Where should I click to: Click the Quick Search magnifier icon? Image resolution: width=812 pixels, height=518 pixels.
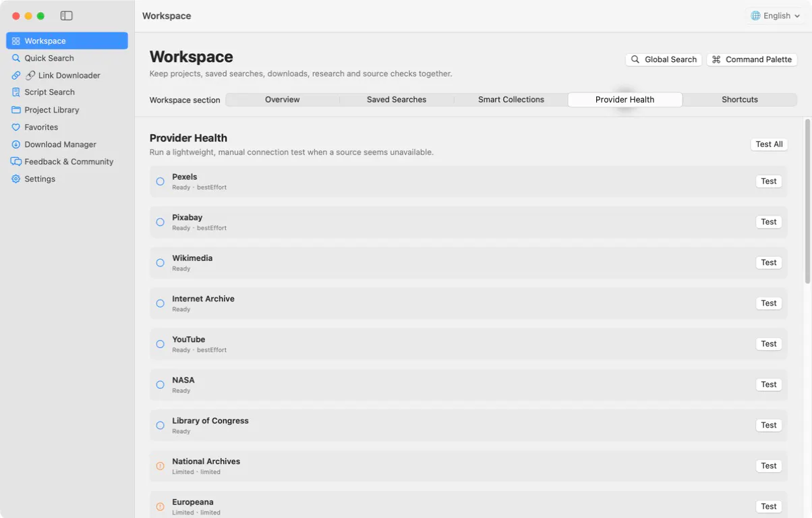(x=16, y=58)
